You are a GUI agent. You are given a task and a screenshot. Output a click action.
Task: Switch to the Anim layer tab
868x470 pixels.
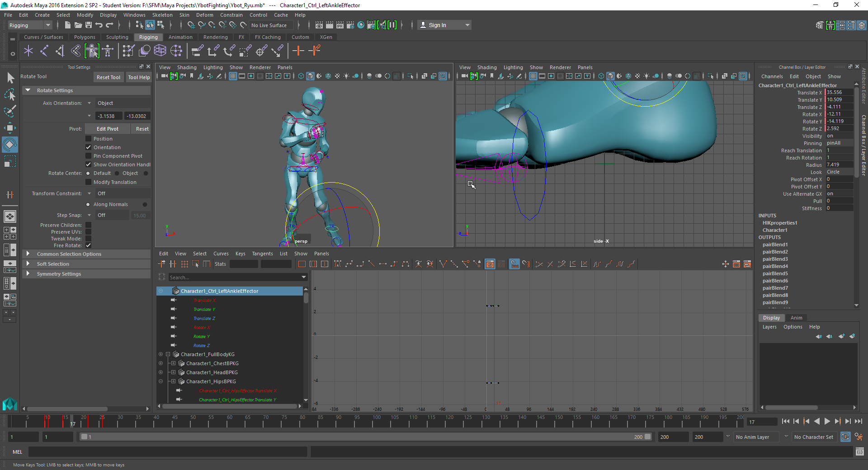coord(796,318)
